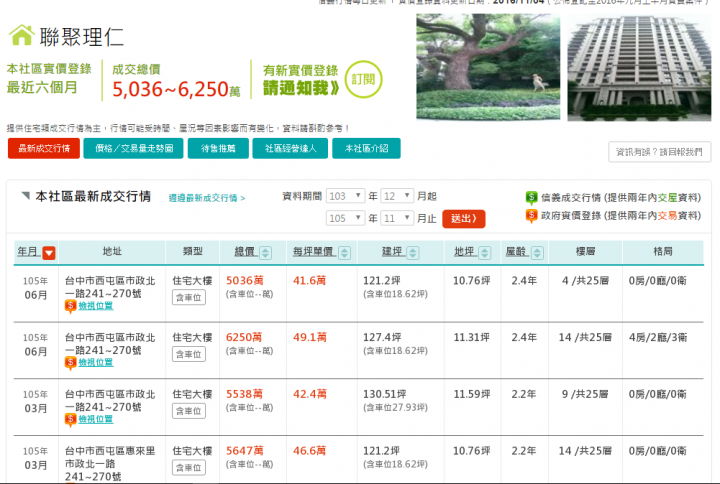The width and height of the screenshot is (720, 484).
Task: Click the 41.6萬 unit price cell
Action: [x=309, y=281]
